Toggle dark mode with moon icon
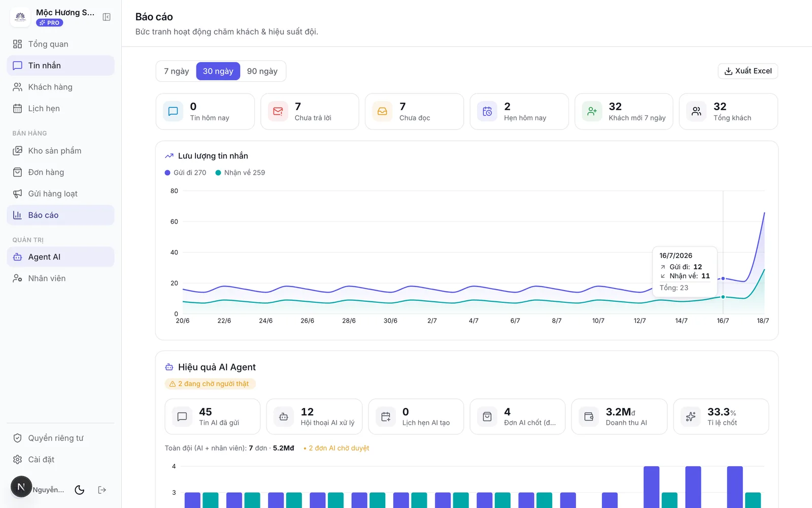The height and width of the screenshot is (508, 812). tap(80, 490)
